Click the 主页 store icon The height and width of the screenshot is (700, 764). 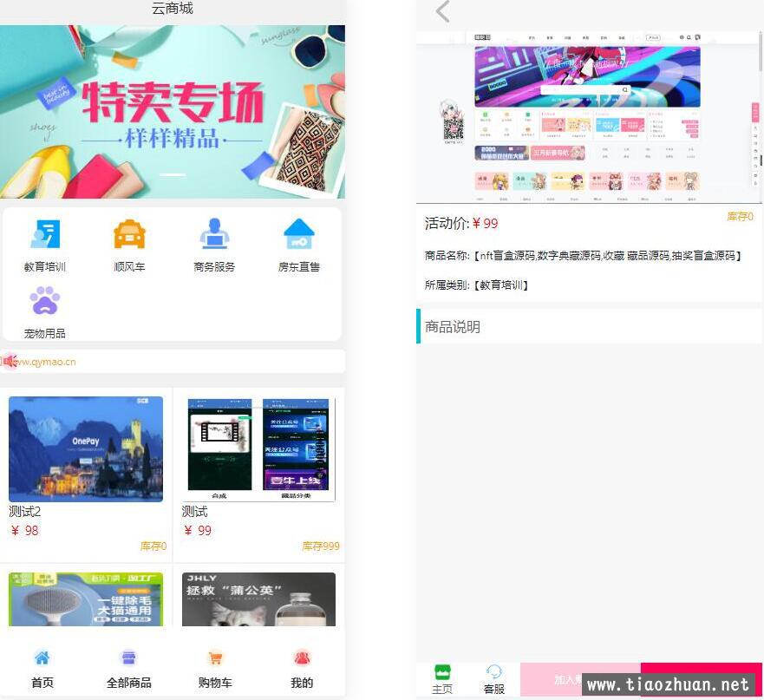442,672
